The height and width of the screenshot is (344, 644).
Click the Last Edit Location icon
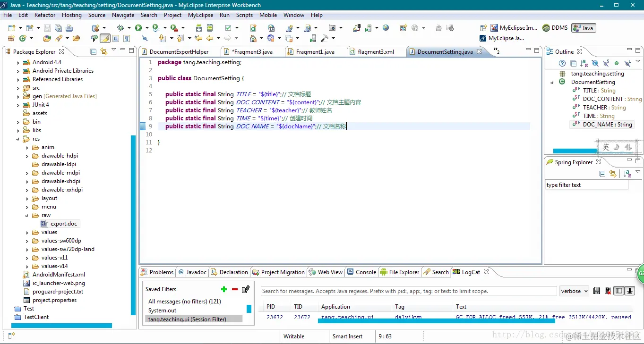point(198,38)
